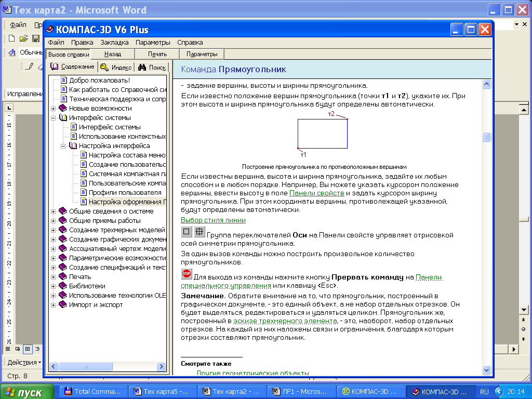Click the pen icon in Word's toolbar

pyautogui.click(x=29, y=66)
